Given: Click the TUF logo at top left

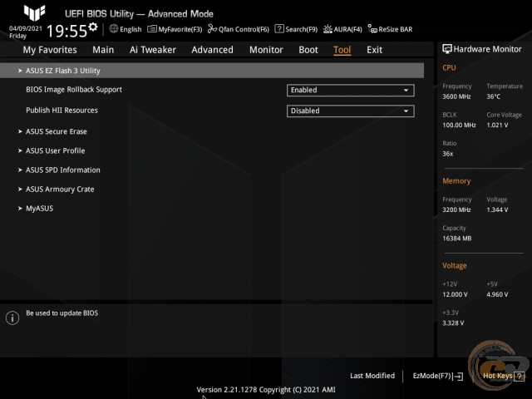Looking at the screenshot, I should (x=34, y=12).
